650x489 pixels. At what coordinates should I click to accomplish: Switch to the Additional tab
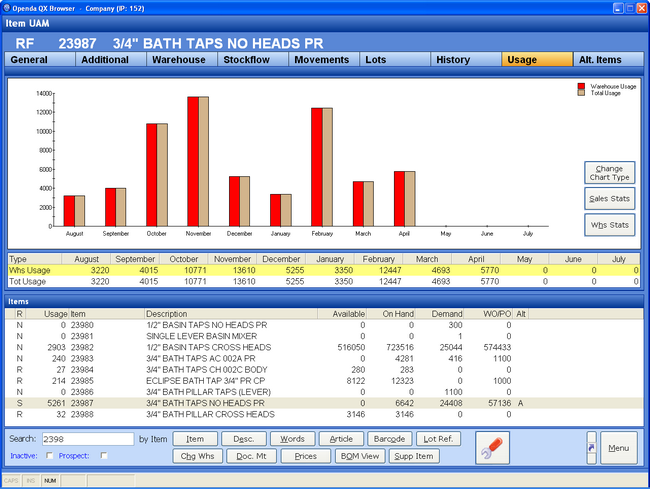click(111, 60)
